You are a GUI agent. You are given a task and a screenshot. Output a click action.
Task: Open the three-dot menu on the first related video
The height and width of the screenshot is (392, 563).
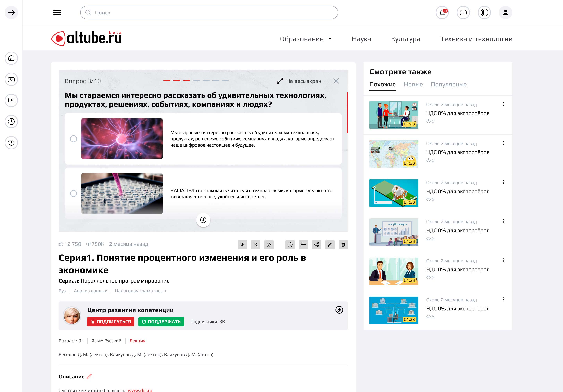tap(504, 104)
